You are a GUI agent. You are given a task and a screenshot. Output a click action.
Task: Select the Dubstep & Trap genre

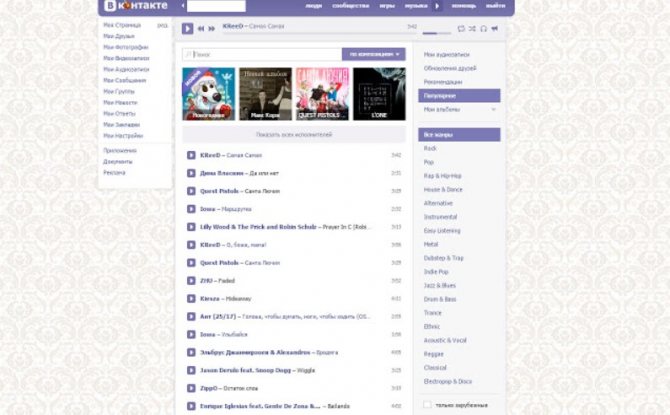(444, 258)
